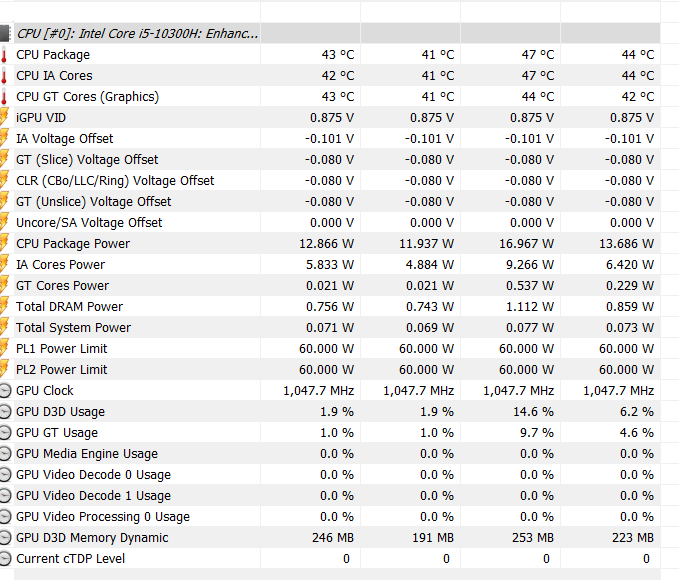Click thermometer icon beside CPU Package
Image resolution: width=679 pixels, height=580 pixels.
(4, 55)
